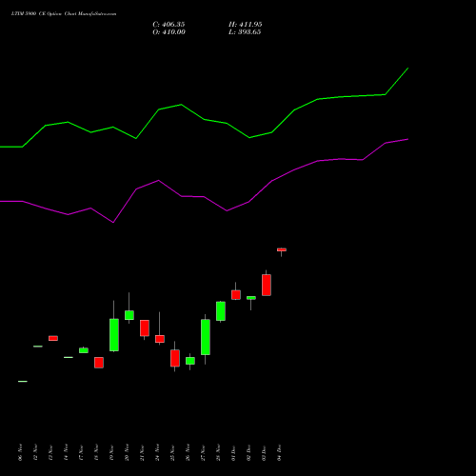Select the tall green 19 Nov candlestick
This screenshot has width=476, height=476.
pos(114,335)
